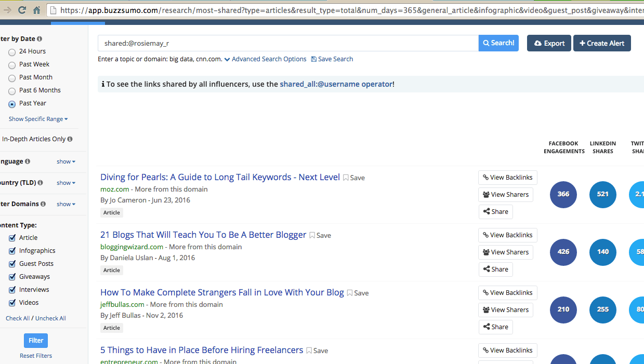Show the Language filter options
The width and height of the screenshot is (644, 364).
click(x=66, y=161)
